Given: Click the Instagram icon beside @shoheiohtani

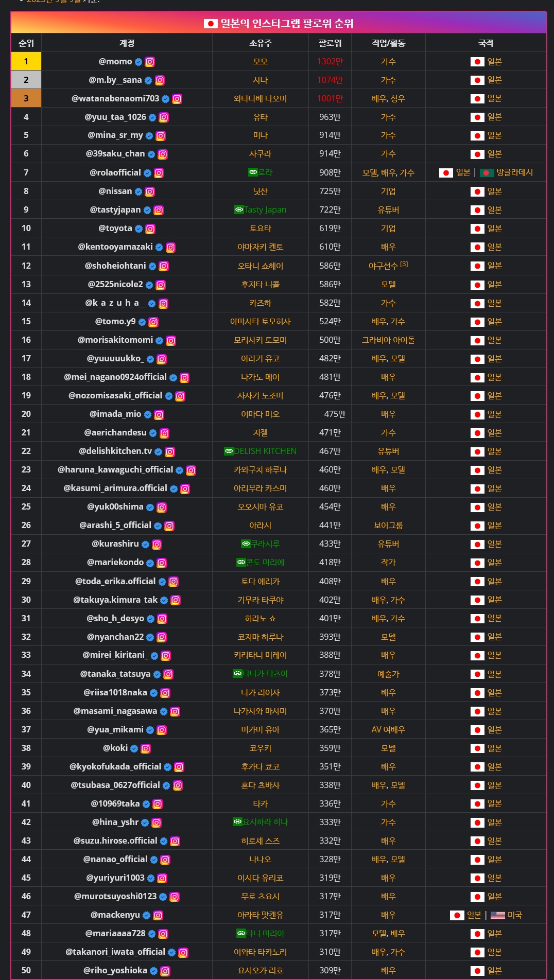Looking at the screenshot, I should [164, 266].
